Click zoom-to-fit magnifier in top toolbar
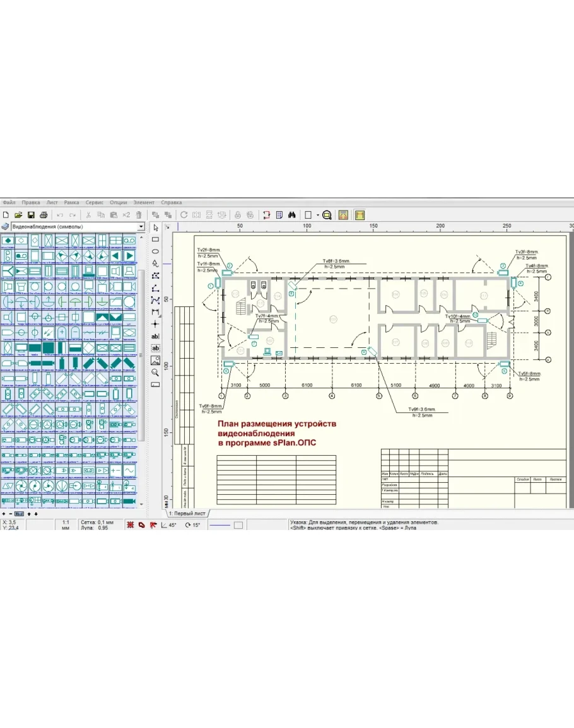The image size is (574, 728). point(327,215)
